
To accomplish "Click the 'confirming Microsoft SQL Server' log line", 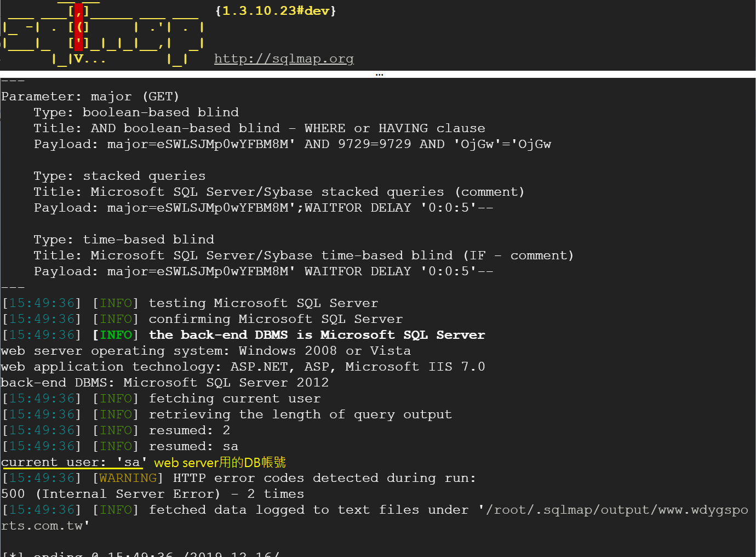I will pyautogui.click(x=202, y=319).
